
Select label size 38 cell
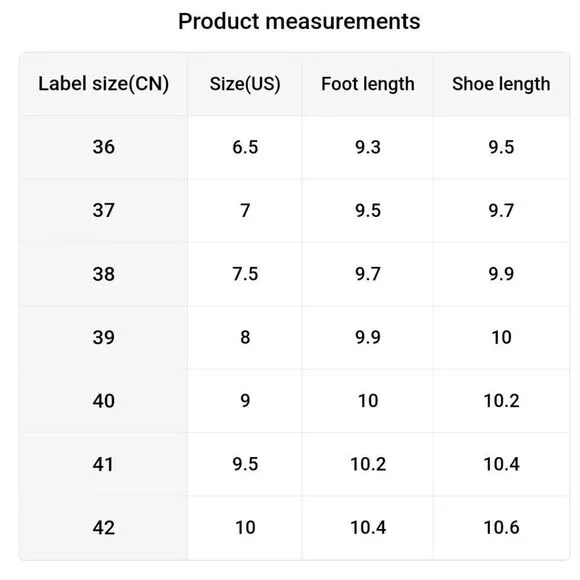104,274
